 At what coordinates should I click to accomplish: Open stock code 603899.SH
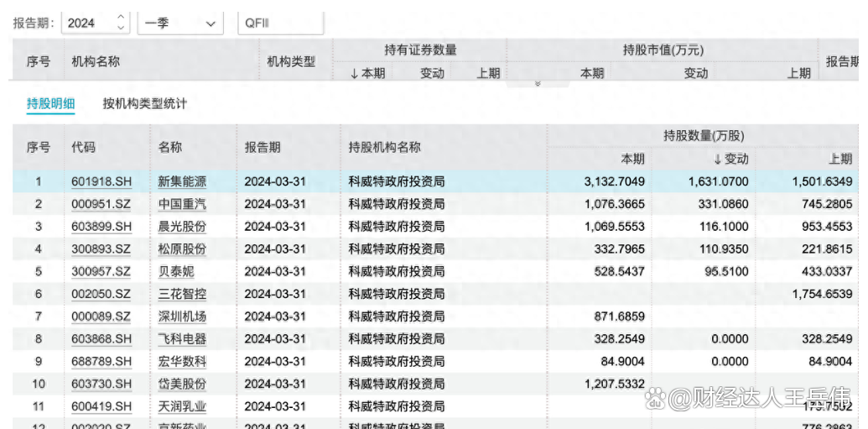(101, 227)
